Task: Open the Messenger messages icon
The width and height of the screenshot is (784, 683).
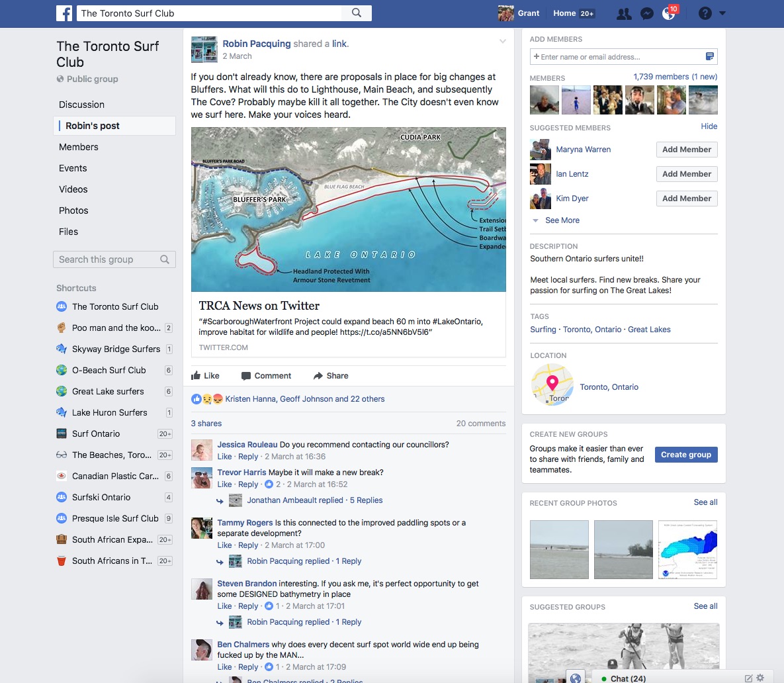Action: pos(647,13)
